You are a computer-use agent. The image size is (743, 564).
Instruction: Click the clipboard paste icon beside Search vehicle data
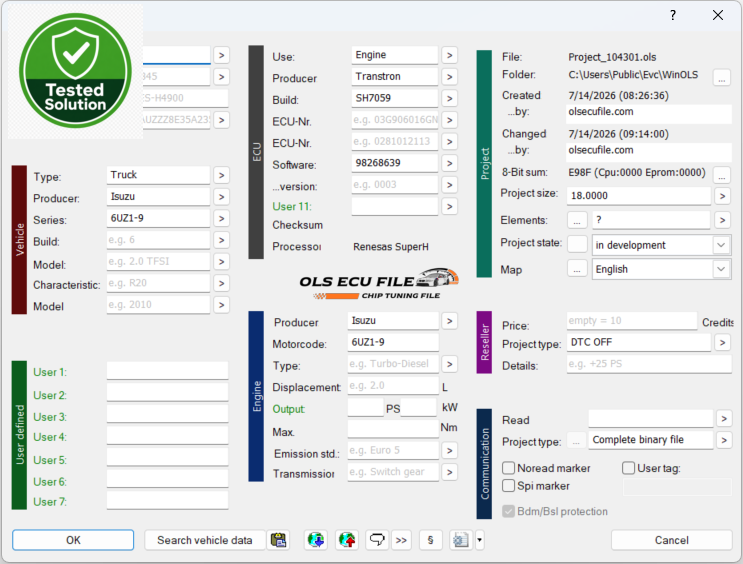(x=279, y=540)
